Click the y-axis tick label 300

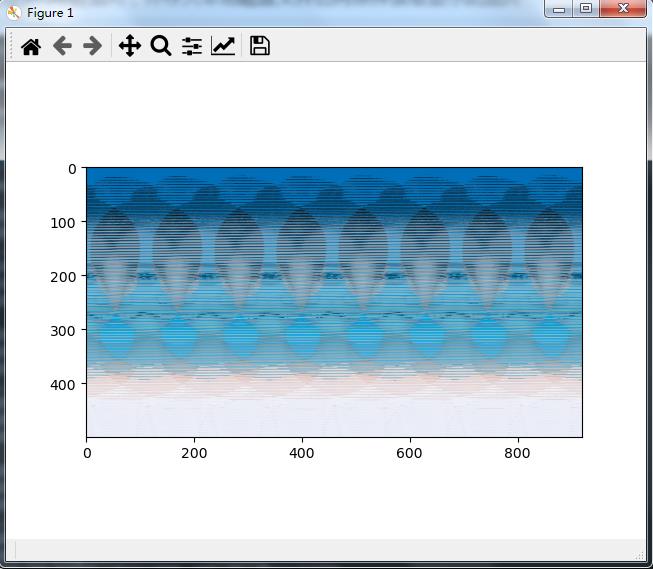(x=63, y=331)
